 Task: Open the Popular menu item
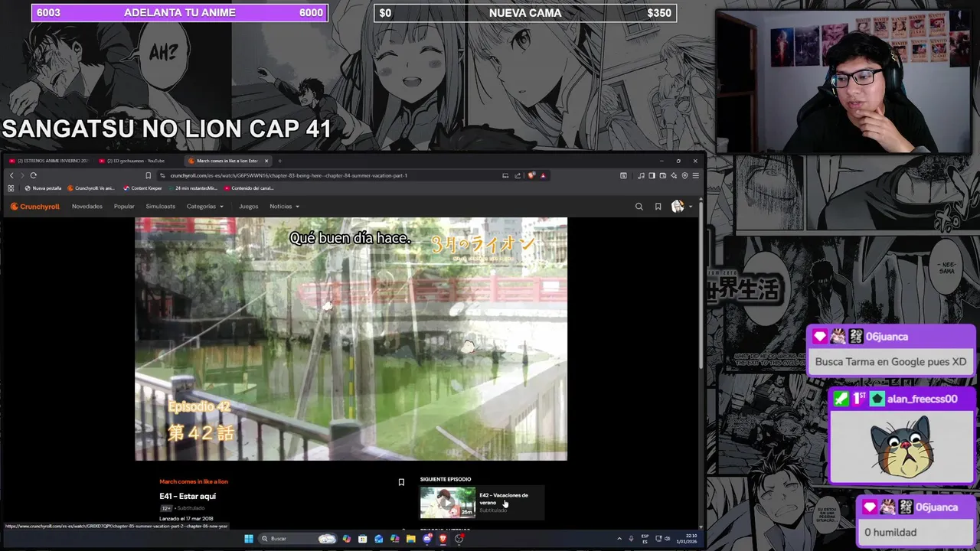pos(124,207)
